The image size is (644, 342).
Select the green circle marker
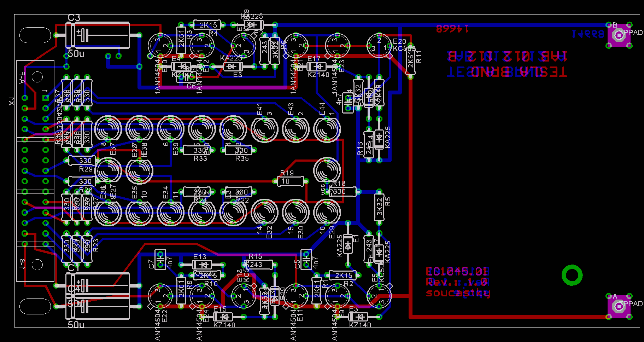572,275
